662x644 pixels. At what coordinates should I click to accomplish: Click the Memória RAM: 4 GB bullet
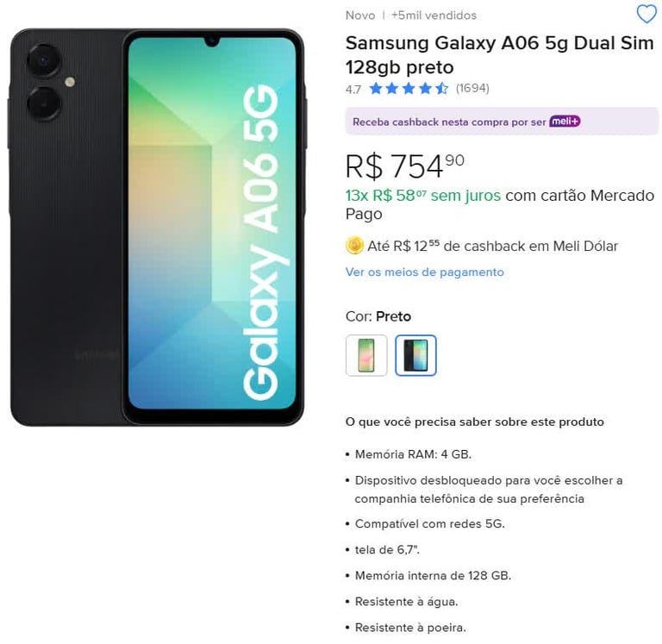coord(413,454)
